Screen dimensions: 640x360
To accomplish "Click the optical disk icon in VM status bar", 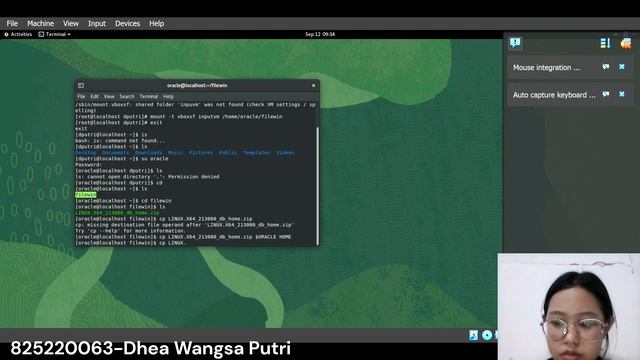I will [x=487, y=336].
